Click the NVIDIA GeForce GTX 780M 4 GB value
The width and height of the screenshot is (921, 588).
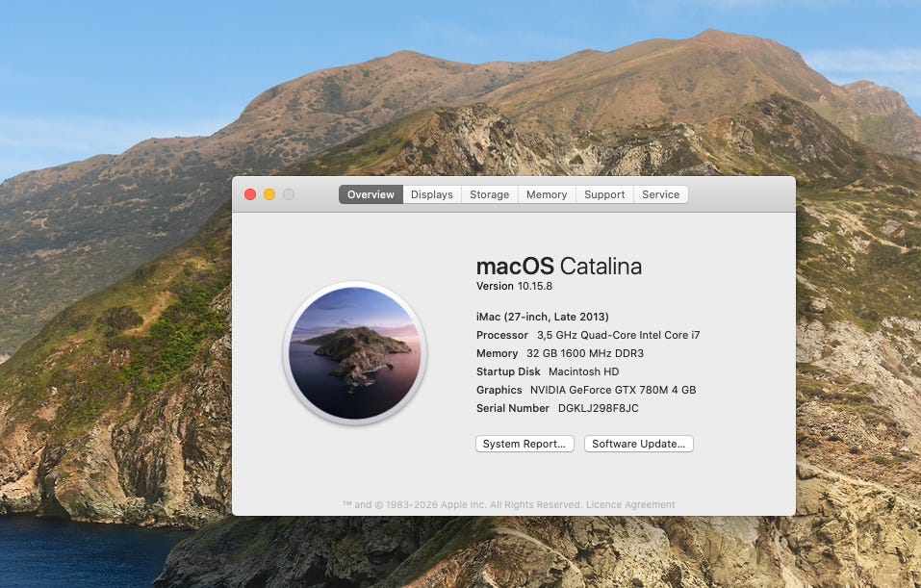613,390
